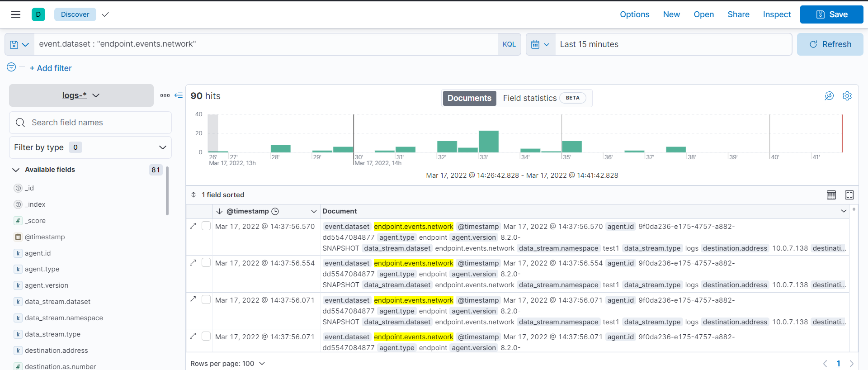Switch to the Field statistics tab
This screenshot has height=370, width=868.
pos(544,98)
